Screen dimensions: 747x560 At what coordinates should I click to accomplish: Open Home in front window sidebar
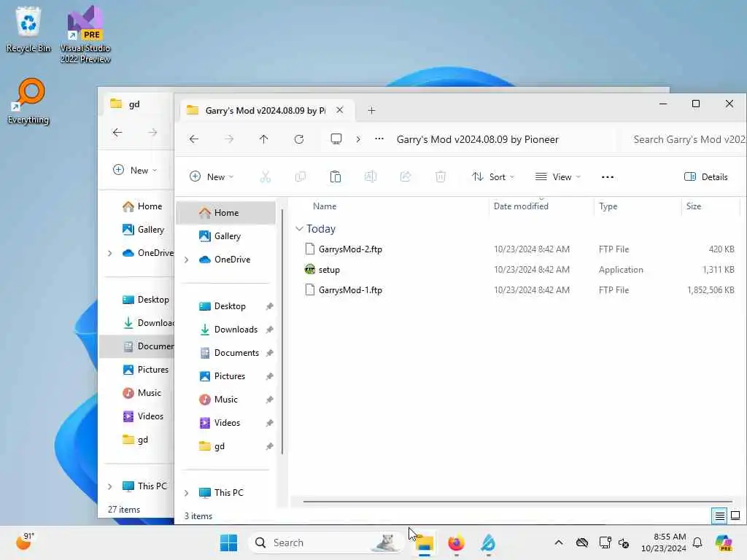tap(226, 213)
